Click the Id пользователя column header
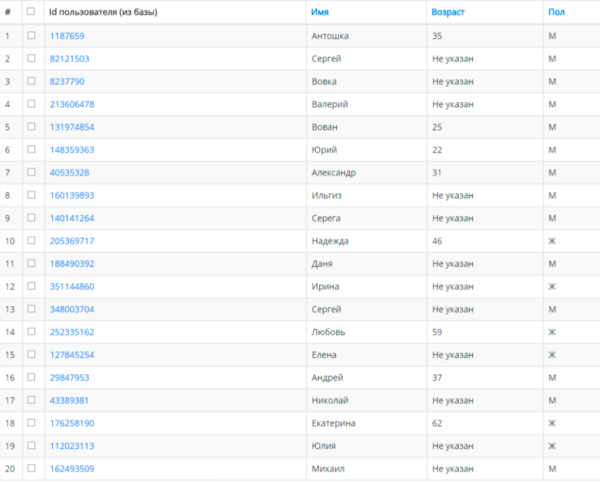 point(103,12)
